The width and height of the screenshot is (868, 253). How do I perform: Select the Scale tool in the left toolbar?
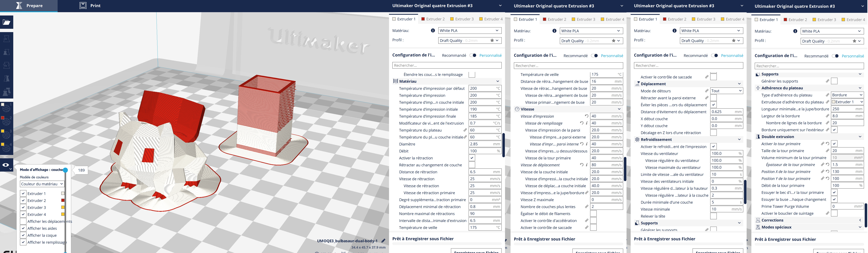[6, 52]
